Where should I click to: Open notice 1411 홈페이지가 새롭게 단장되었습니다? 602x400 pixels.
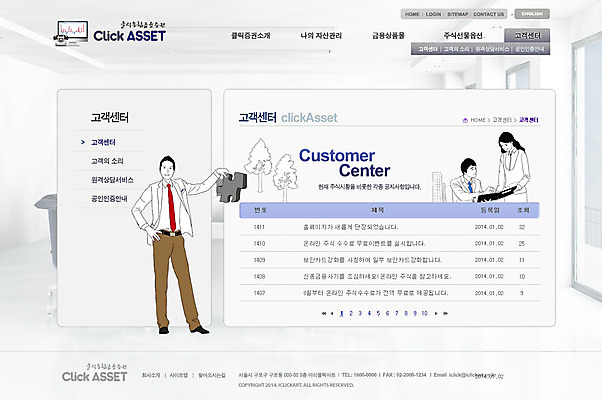coord(351,227)
